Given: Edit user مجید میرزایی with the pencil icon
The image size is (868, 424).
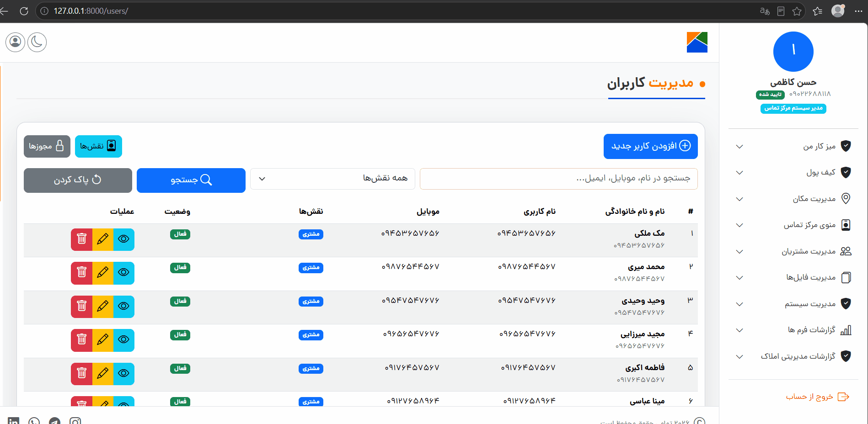Looking at the screenshot, I should [102, 340].
